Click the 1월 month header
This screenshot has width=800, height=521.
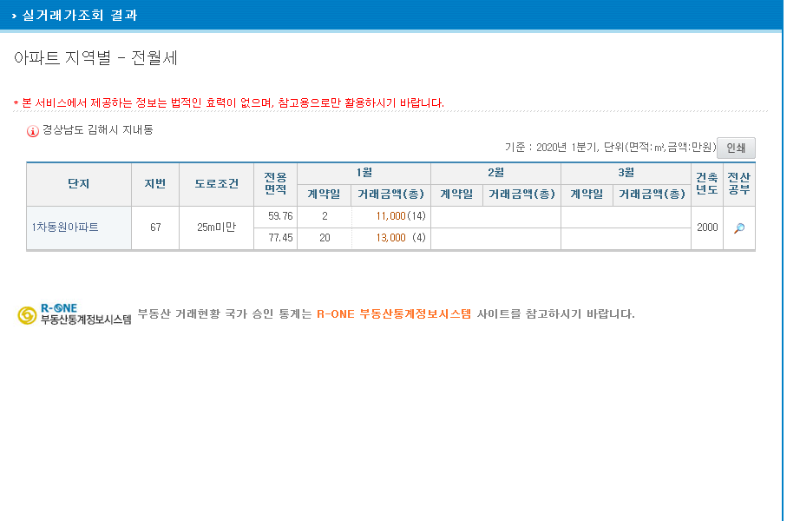[x=364, y=173]
